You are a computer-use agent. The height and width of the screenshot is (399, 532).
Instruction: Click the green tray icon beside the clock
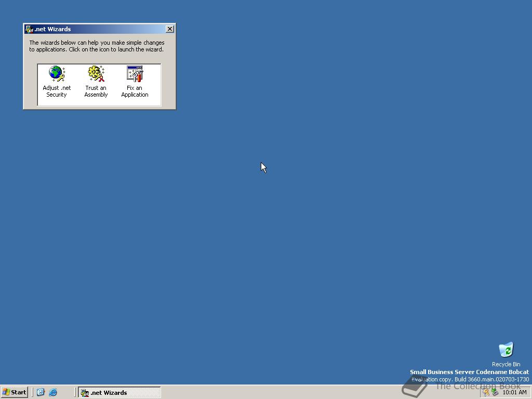(x=495, y=392)
